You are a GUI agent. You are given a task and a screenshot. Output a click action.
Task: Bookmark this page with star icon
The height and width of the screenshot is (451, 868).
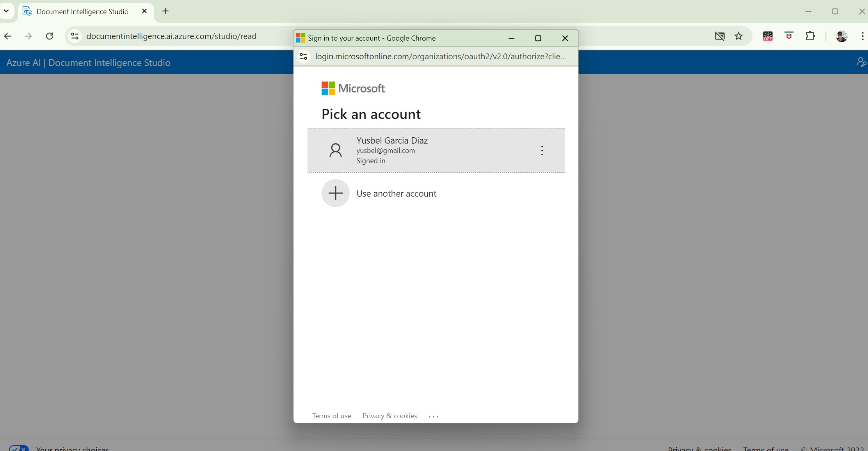(738, 36)
